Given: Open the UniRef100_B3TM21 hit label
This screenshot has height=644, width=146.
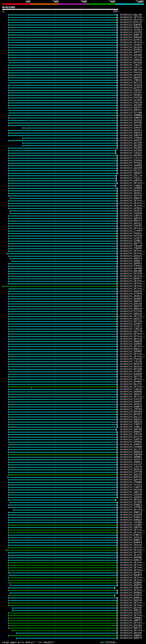Looking at the screenshot, I should pyautogui.click(x=131, y=40).
